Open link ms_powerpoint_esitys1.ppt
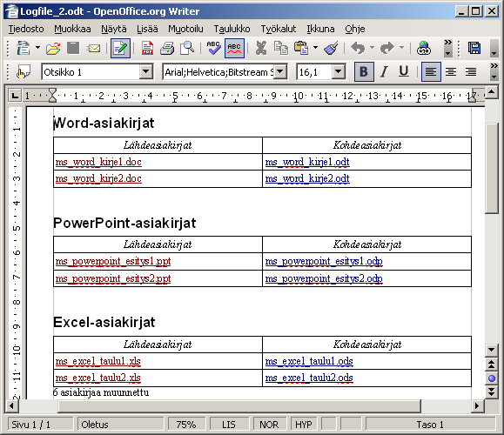Image resolution: width=504 pixels, height=435 pixels. click(x=113, y=261)
